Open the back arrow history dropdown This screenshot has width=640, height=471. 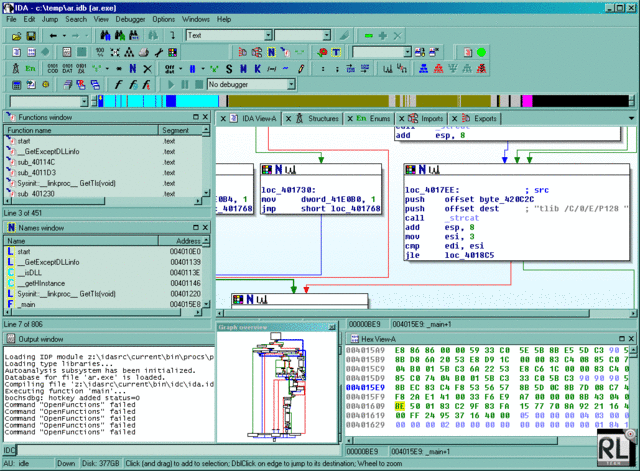click(64, 36)
